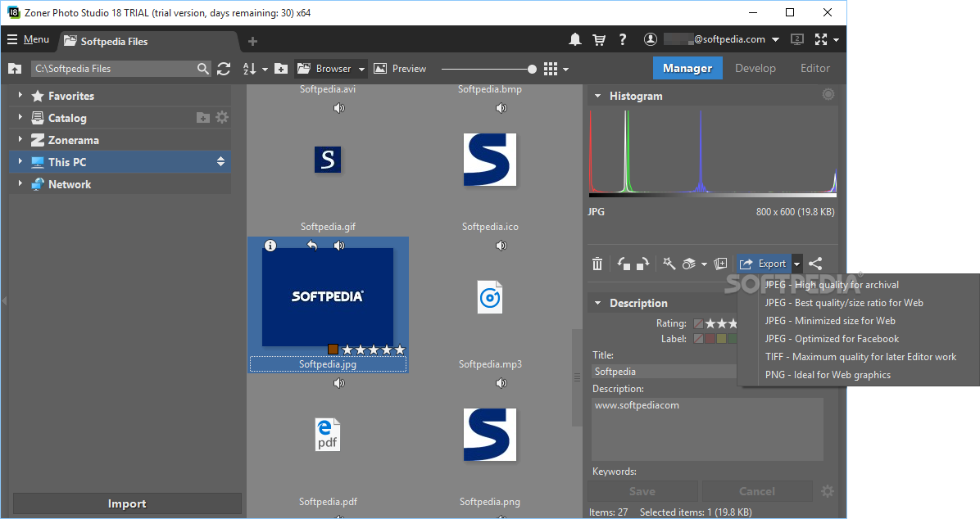This screenshot has height=519, width=980.
Task: Click the second monitor icon
Action: [797, 39]
